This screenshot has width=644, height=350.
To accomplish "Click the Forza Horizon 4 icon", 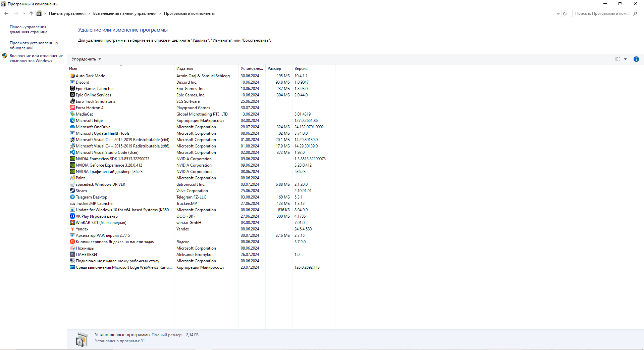I will (x=72, y=108).
